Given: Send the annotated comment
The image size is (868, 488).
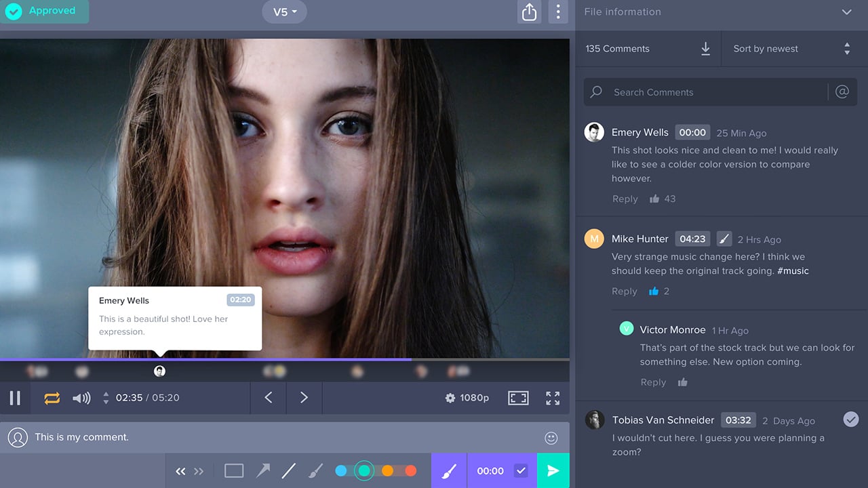Looking at the screenshot, I should coord(553,470).
